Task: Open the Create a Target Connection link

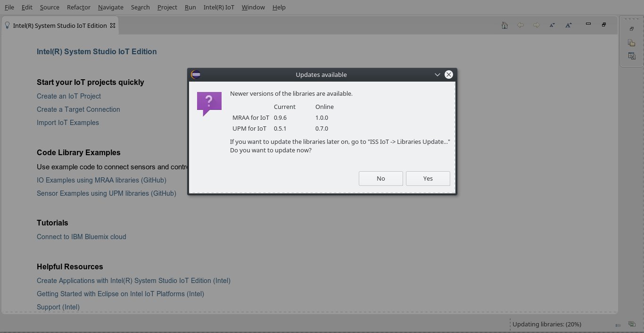Action: (78, 109)
